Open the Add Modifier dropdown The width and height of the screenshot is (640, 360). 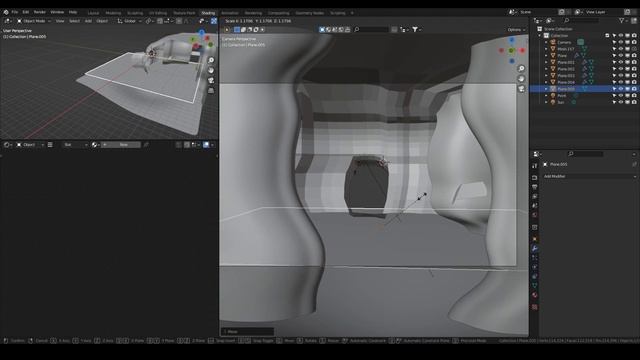click(x=589, y=176)
